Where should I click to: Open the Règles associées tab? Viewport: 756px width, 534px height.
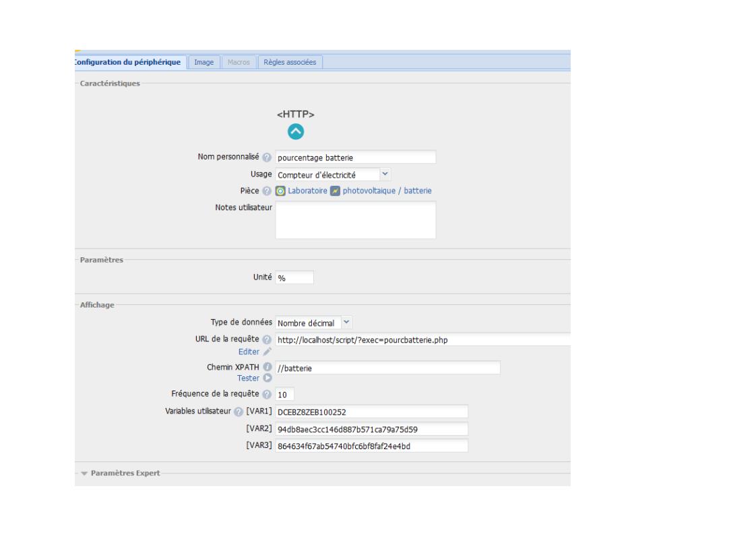click(x=291, y=62)
